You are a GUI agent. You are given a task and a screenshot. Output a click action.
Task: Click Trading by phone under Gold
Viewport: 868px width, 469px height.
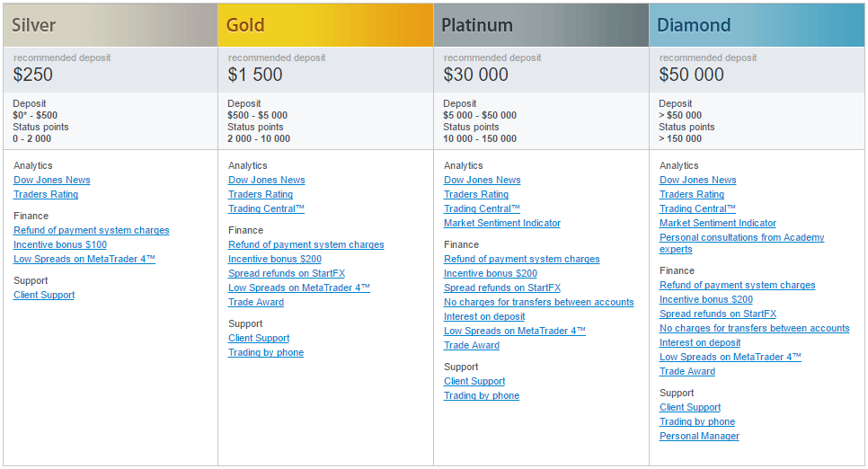click(266, 353)
